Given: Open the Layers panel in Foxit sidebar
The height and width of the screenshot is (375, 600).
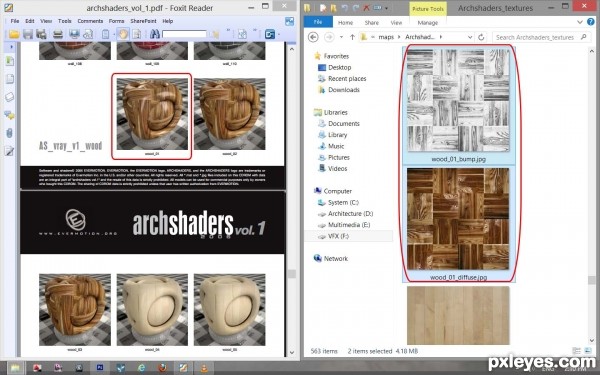Looking at the screenshot, I should point(10,97).
